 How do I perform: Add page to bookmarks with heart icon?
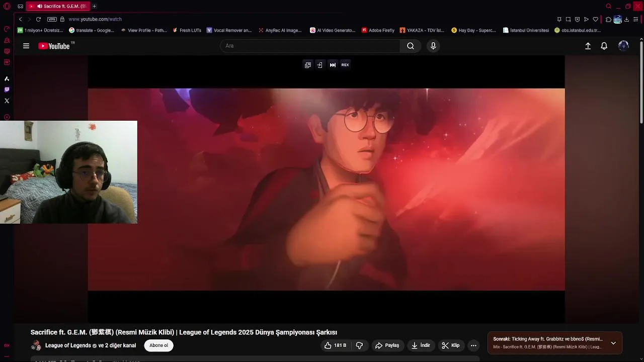click(x=596, y=19)
